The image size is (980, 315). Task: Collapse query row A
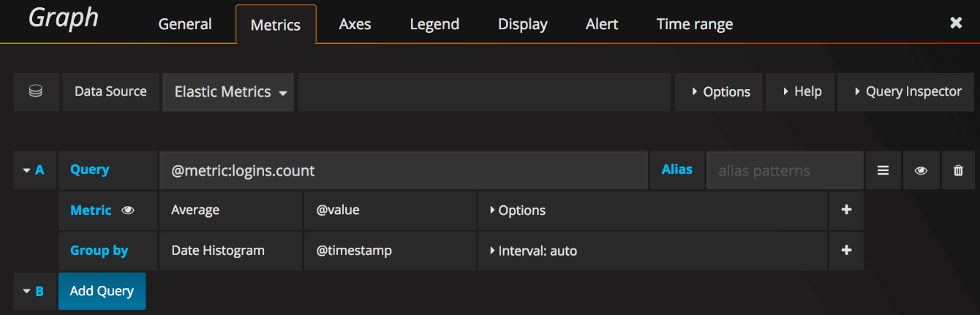pyautogui.click(x=34, y=170)
